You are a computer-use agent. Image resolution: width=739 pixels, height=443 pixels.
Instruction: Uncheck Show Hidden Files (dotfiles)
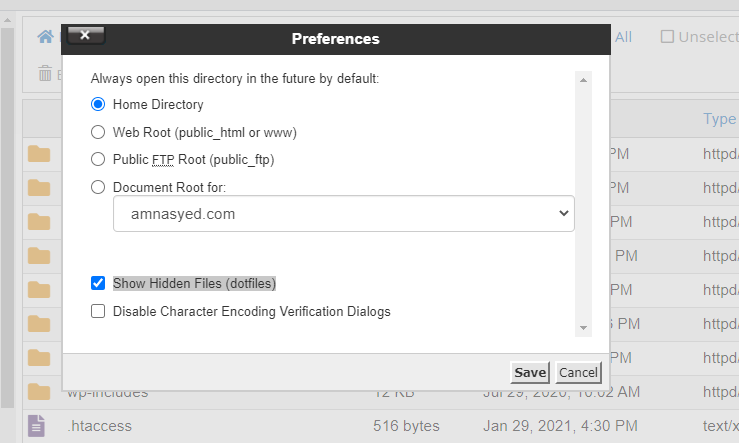(x=98, y=283)
